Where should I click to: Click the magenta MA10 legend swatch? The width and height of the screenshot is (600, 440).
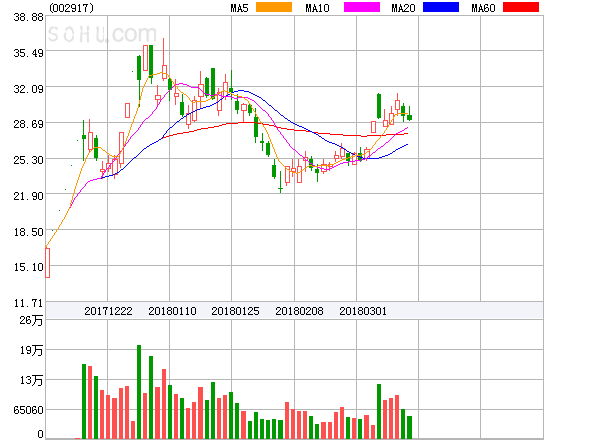tap(362, 7)
